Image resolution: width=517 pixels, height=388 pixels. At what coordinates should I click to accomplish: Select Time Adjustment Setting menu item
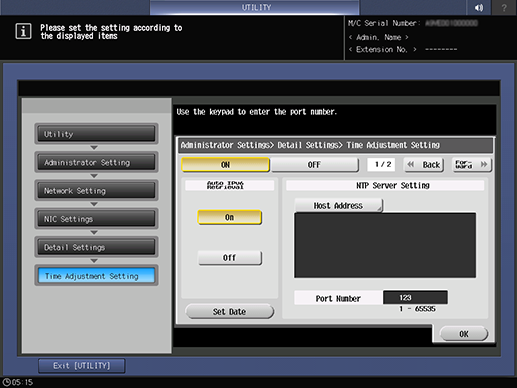(x=96, y=276)
